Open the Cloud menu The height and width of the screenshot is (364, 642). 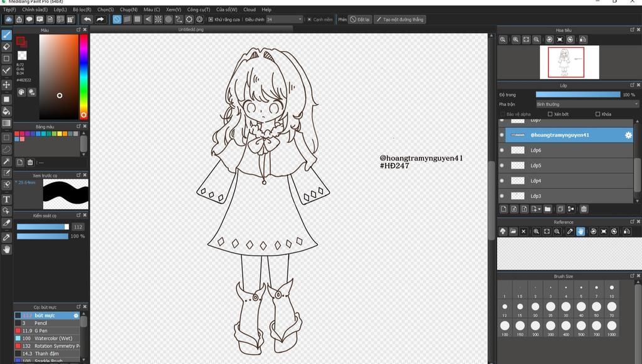(250, 9)
